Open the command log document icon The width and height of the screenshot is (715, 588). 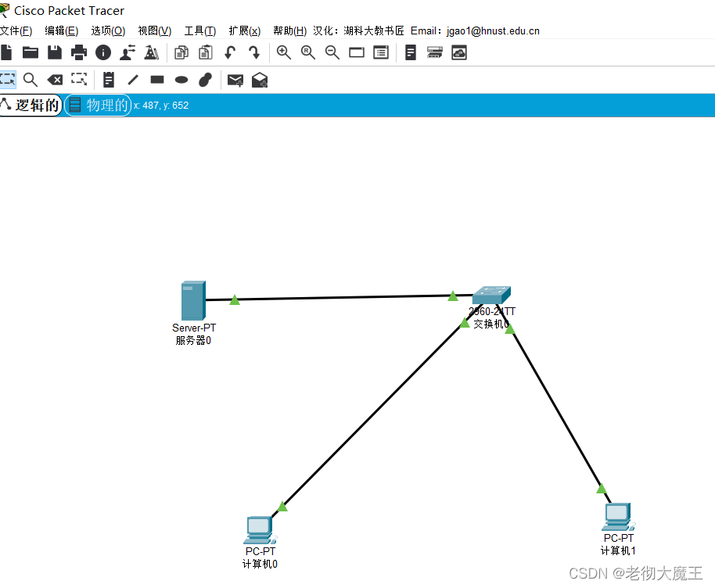click(x=411, y=52)
